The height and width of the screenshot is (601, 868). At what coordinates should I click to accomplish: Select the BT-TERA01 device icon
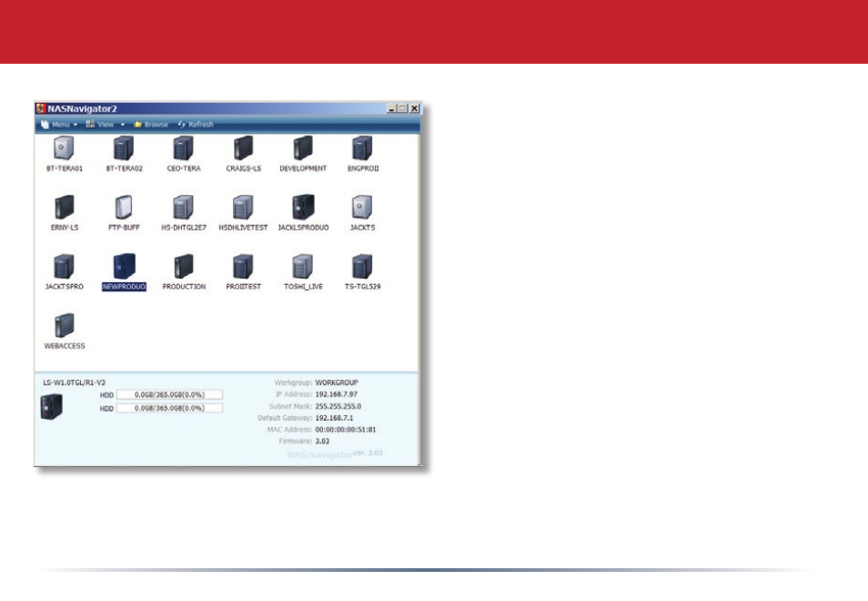point(64,148)
